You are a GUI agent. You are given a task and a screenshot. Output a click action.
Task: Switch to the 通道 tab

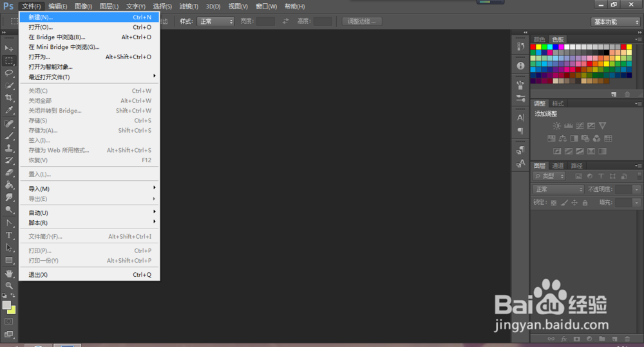click(558, 165)
